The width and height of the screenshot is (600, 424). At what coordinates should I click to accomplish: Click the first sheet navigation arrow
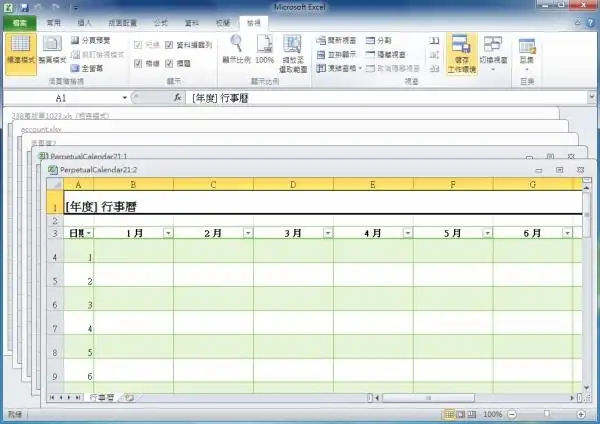click(52, 398)
